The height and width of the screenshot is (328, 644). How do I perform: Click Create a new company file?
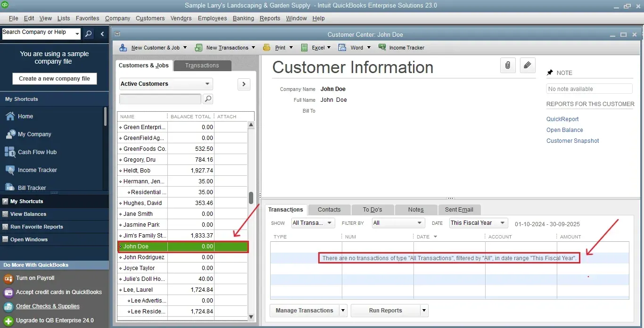click(x=55, y=79)
